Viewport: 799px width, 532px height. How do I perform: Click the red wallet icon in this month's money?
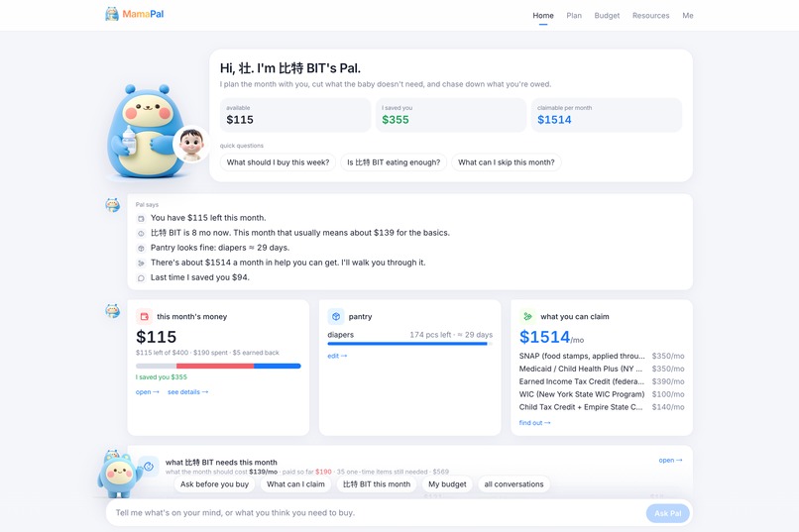(x=144, y=317)
